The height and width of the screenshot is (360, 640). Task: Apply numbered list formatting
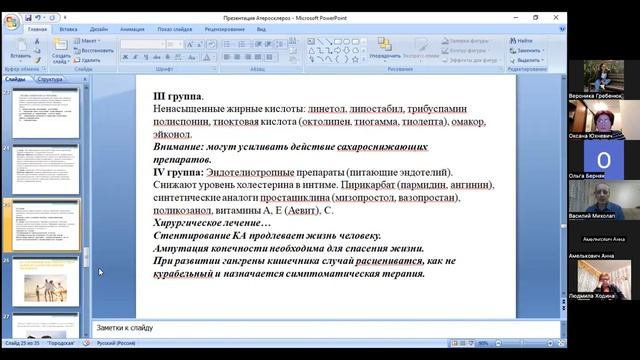click(243, 44)
